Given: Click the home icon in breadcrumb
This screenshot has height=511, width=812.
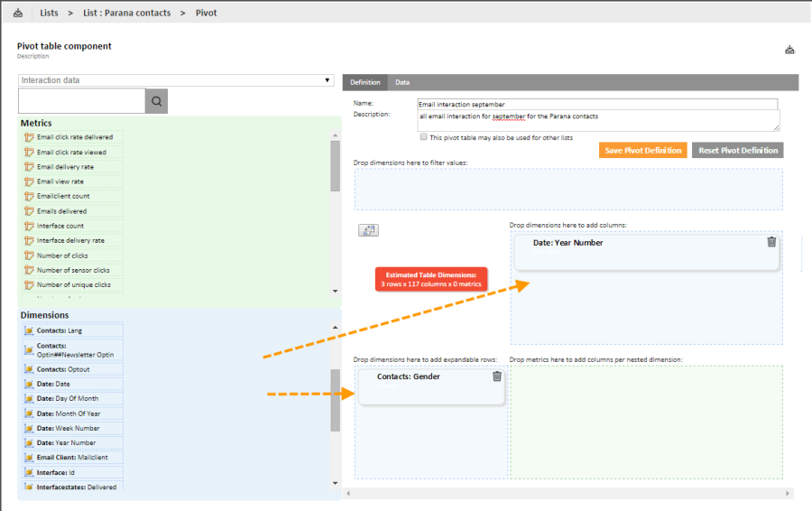Looking at the screenshot, I should coord(18,13).
